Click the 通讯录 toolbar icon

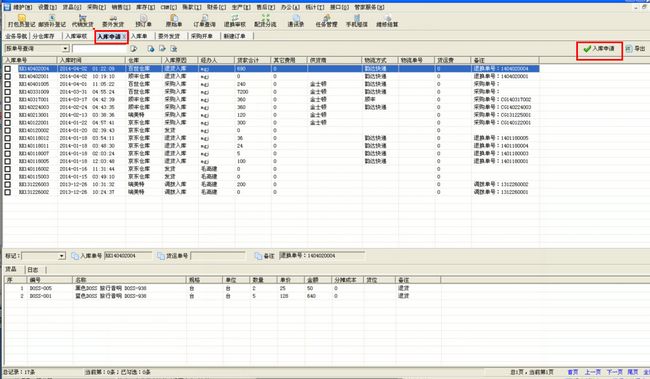(x=296, y=21)
